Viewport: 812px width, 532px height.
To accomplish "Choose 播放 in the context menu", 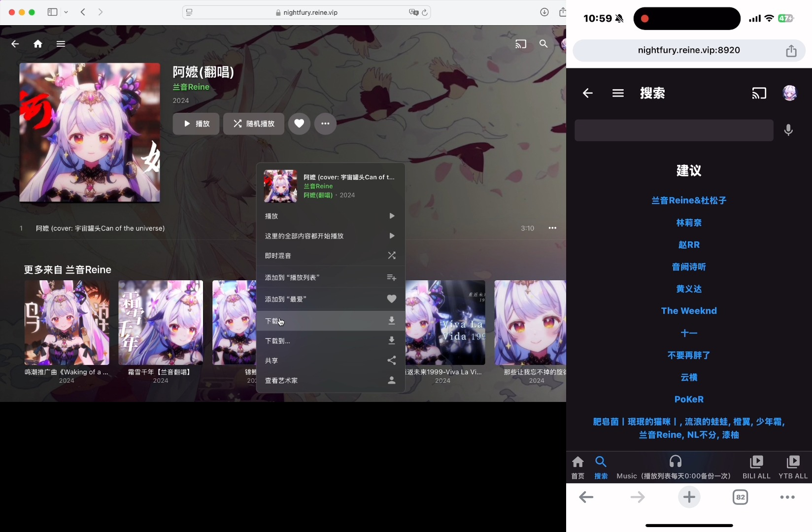I will coord(331,216).
